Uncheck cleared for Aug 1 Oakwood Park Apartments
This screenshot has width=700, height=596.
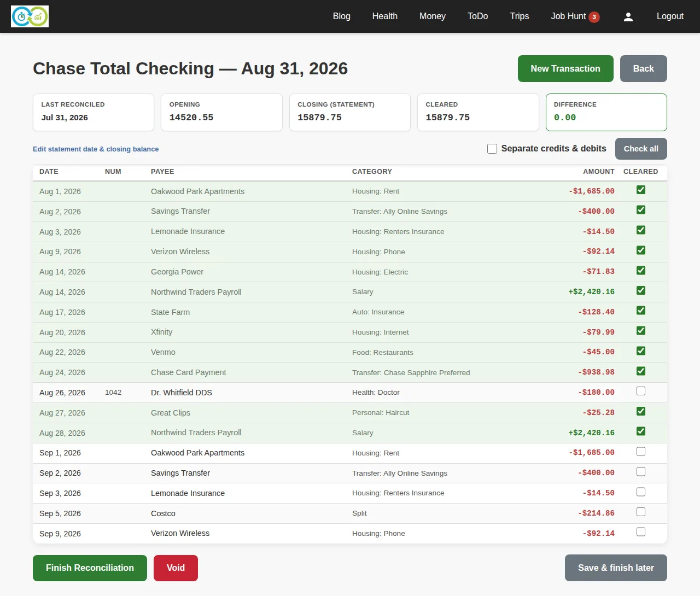pos(641,190)
